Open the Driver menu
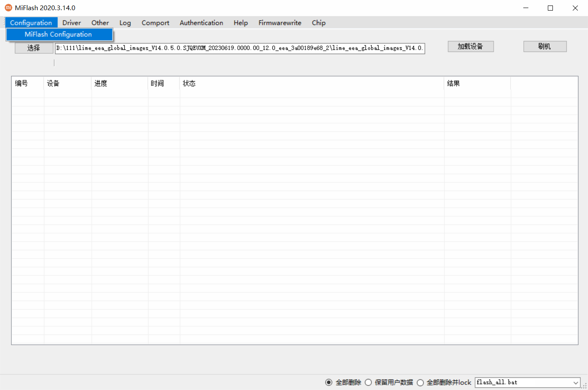The height and width of the screenshot is (390, 588). coord(71,23)
